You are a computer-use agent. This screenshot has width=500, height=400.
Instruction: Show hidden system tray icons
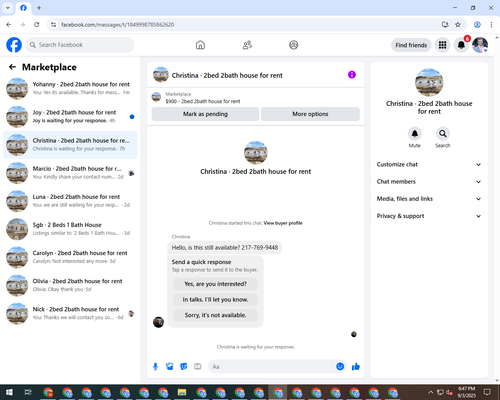coord(430,392)
